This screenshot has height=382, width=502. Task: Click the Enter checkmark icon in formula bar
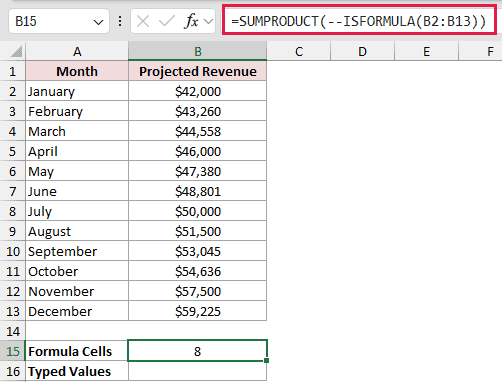167,22
